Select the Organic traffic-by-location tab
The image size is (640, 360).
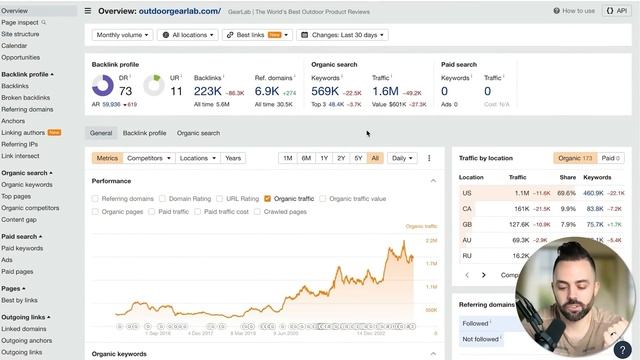[575, 158]
